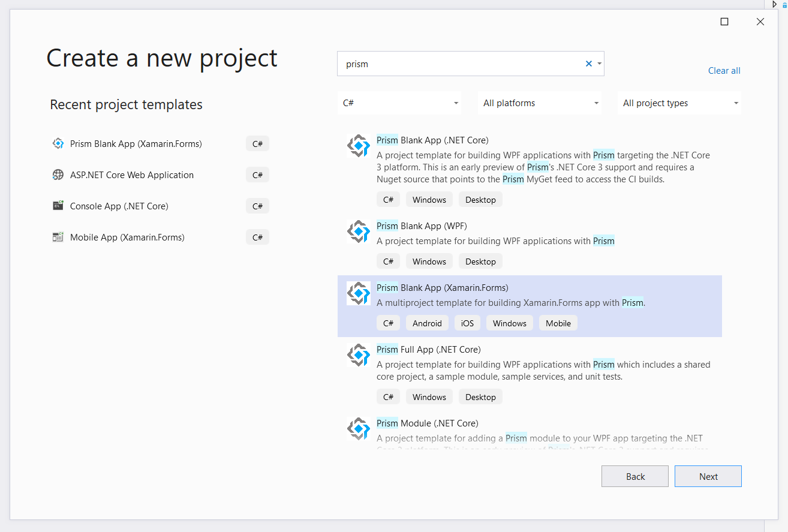Screen dimensions: 788x532
Task: Select the Prism Blank App (.NET Core) title
Action: coord(432,140)
